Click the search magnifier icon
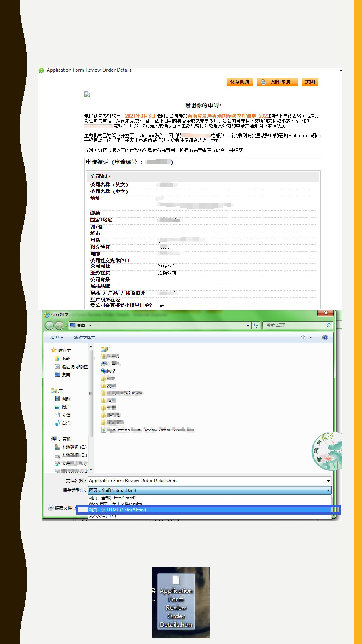The image size is (362, 644). point(328,325)
